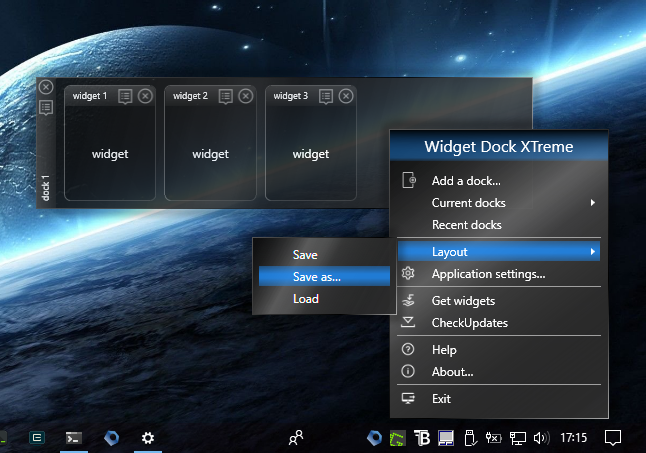Click blue hexagon tray icon
The width and height of the screenshot is (646, 453).
click(374, 438)
